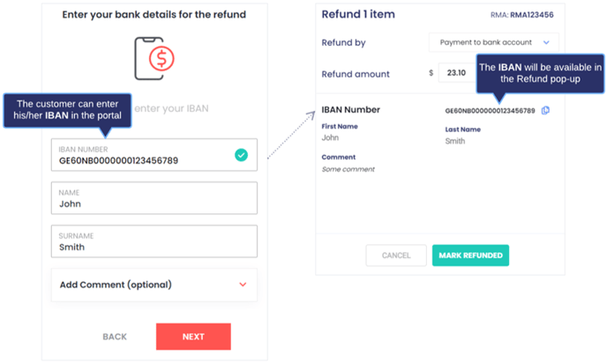Click into the NAME field containing John
607x364 pixels.
(154, 198)
